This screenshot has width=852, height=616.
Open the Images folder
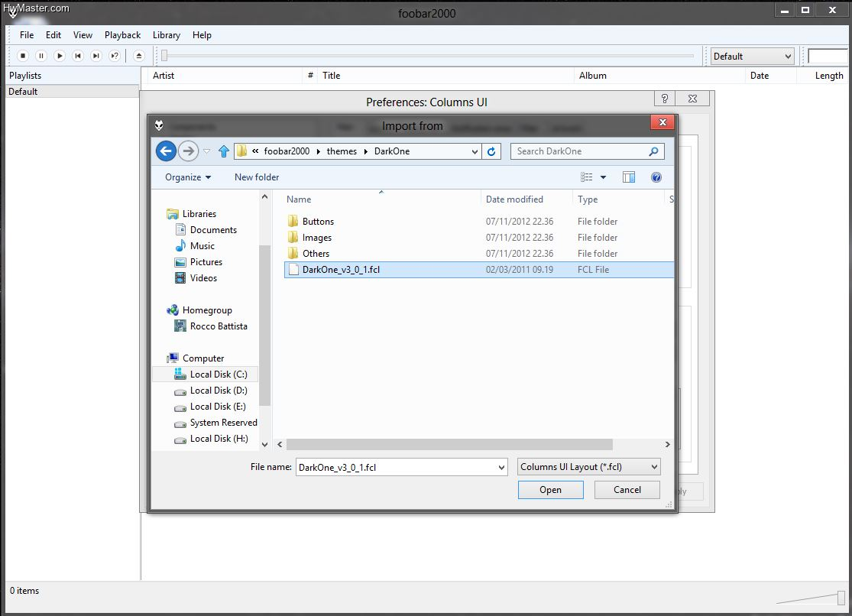[317, 238]
